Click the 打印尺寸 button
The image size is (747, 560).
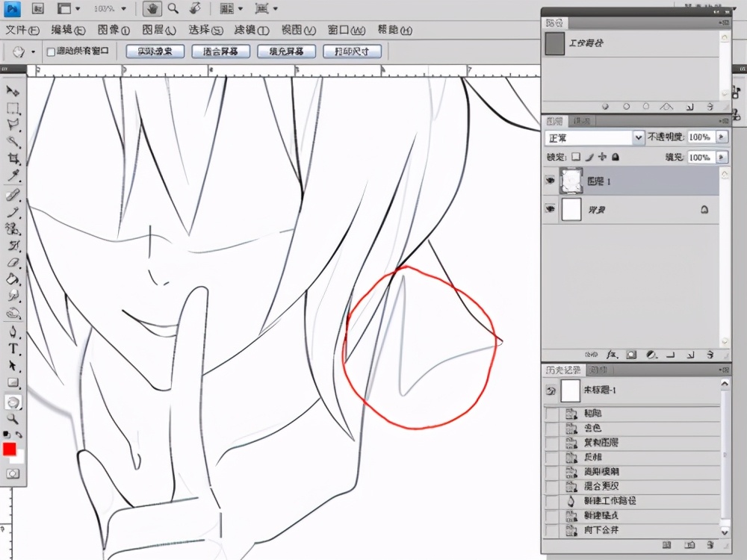coord(352,52)
